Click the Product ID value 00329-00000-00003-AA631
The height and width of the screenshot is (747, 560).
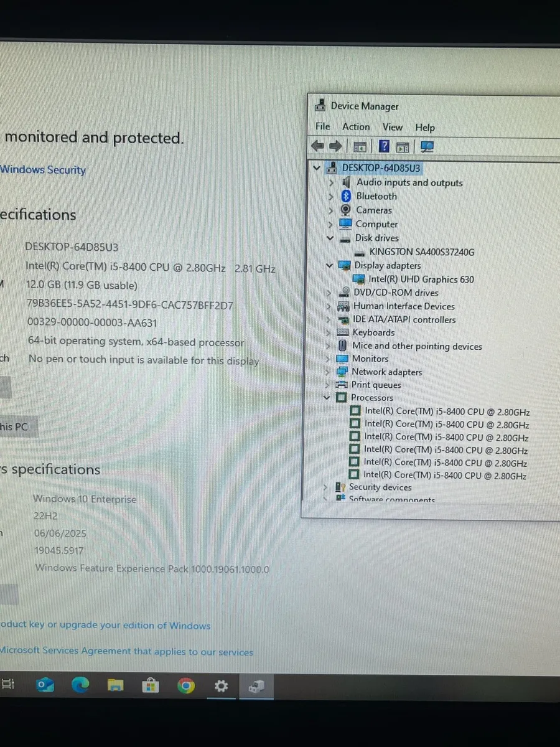pyautogui.click(x=92, y=322)
